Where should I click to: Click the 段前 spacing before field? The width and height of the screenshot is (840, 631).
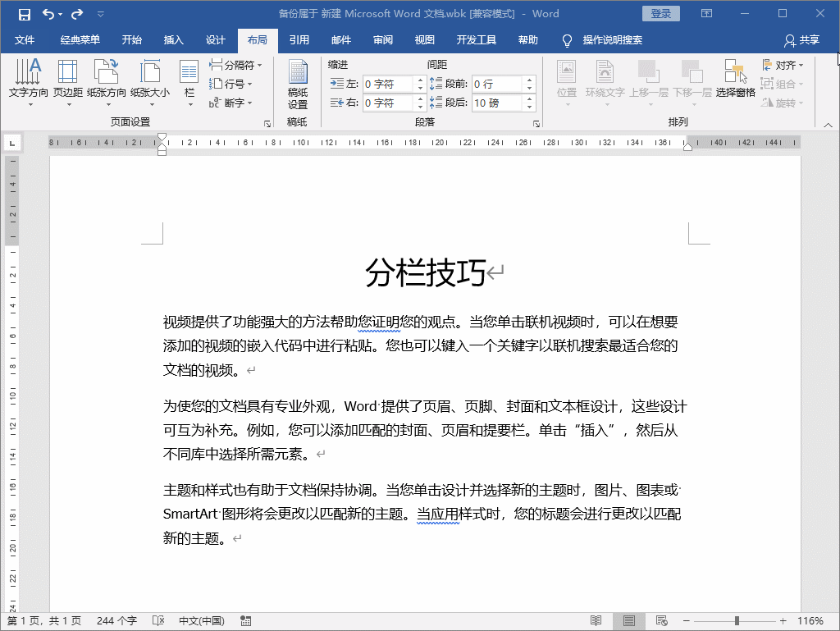click(x=496, y=84)
